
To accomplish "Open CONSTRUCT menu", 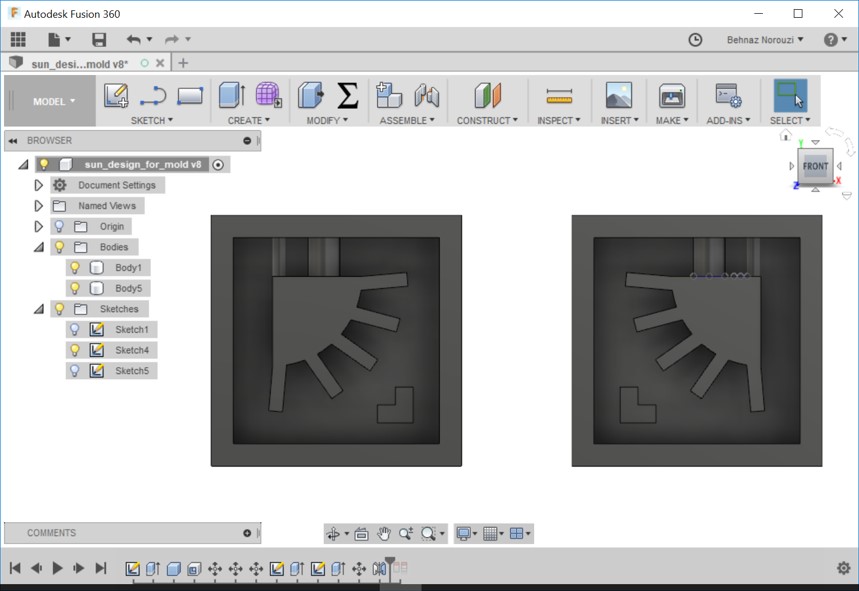I will point(487,120).
